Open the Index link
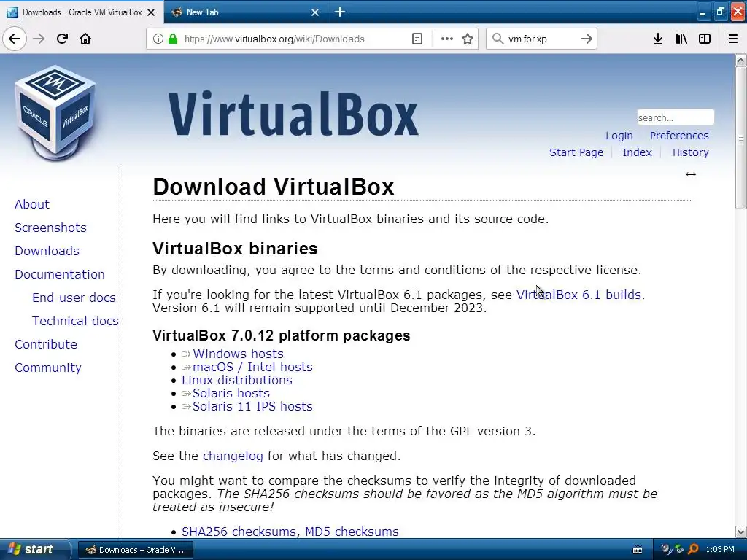 pos(637,152)
